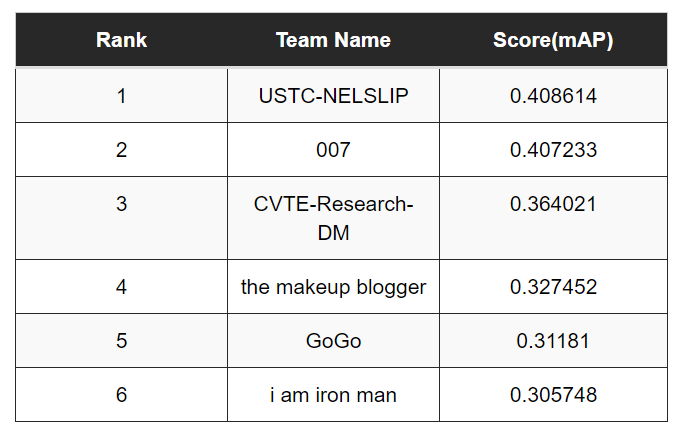This screenshot has width=683, height=434.
Task: Click the Team Name column header
Action: click(x=333, y=40)
